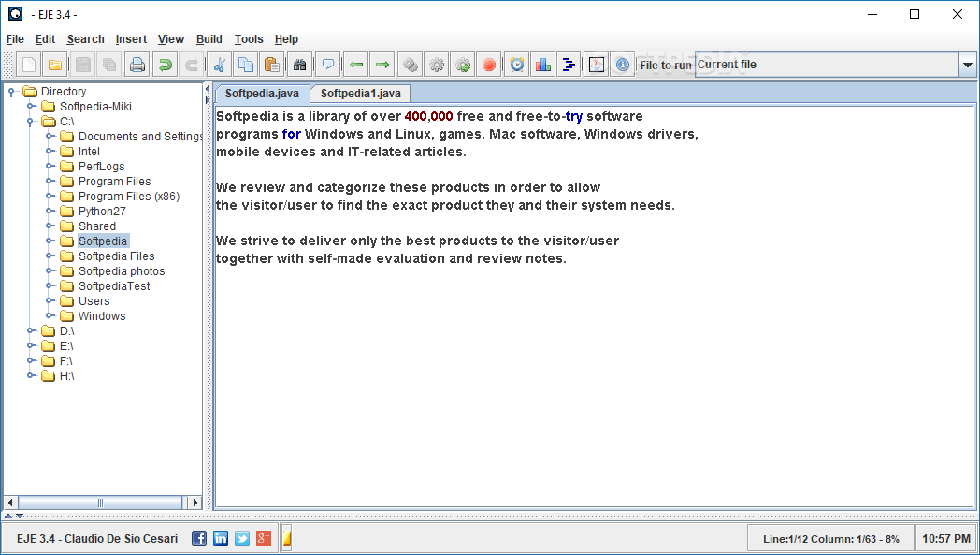Select the Program Files (x86) folder
Screen dimensions: 980x555
tap(129, 197)
